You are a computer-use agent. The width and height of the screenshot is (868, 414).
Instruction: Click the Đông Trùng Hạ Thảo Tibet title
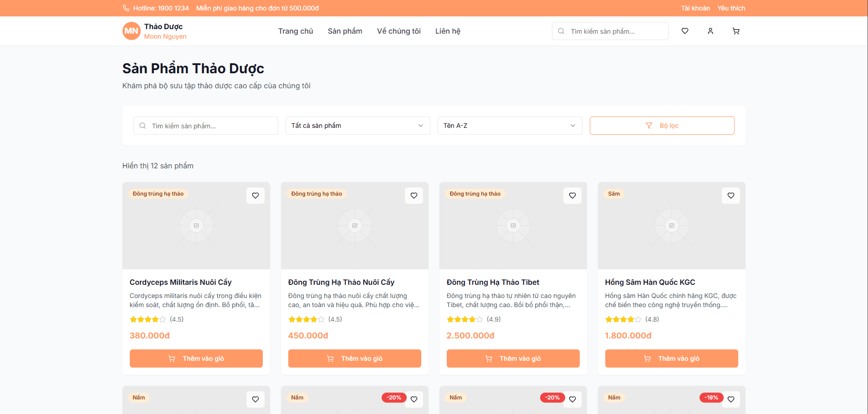tap(493, 282)
